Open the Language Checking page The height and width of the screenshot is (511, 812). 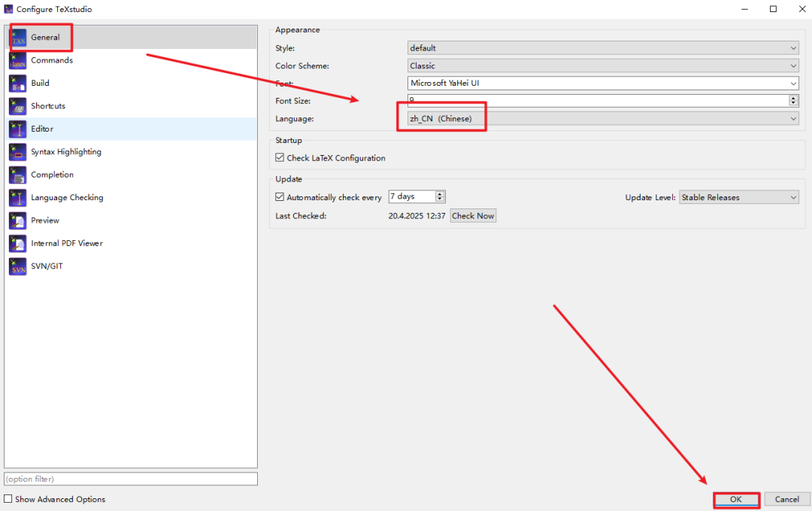click(x=67, y=197)
